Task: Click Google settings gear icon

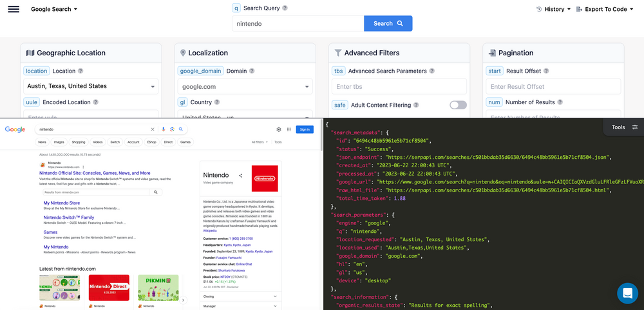Action: (x=279, y=129)
